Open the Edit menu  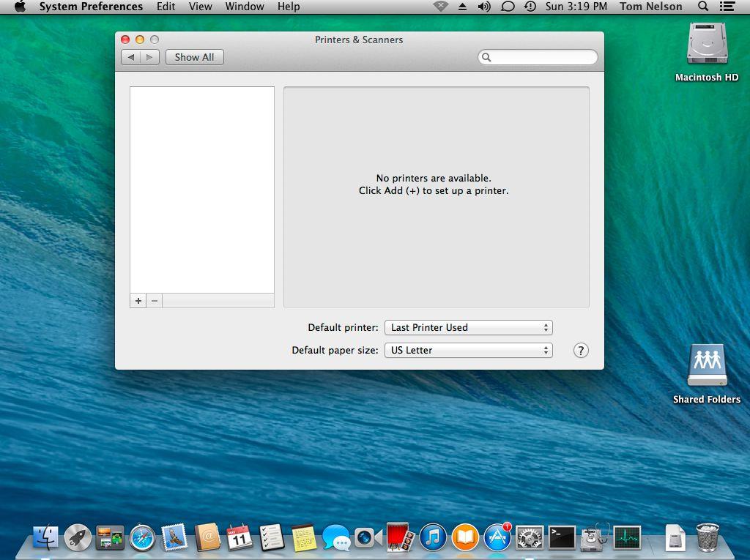(166, 7)
